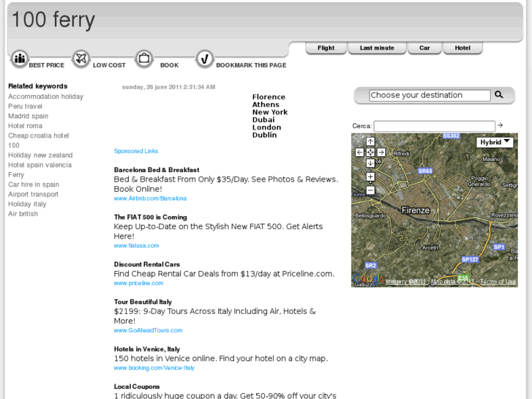Click the destination search magnifier icon

click(x=499, y=94)
